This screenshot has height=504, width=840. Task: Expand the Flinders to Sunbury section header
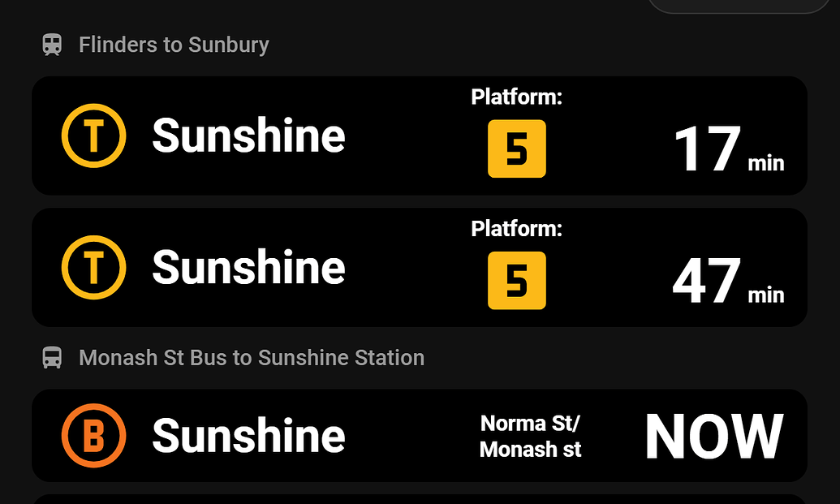tap(174, 45)
